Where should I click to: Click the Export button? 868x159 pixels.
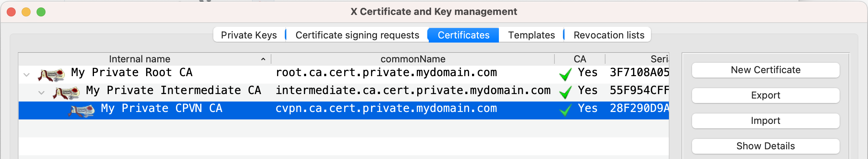[x=765, y=96]
